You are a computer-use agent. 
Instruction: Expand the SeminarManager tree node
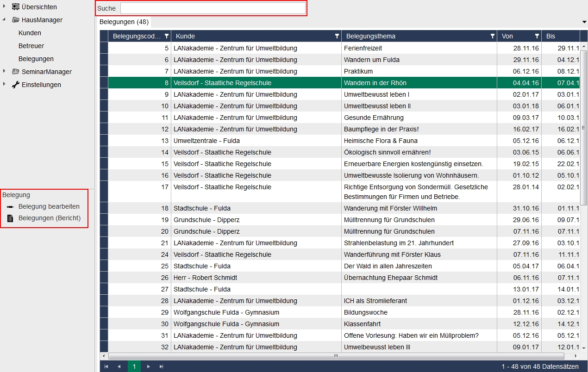(x=4, y=72)
